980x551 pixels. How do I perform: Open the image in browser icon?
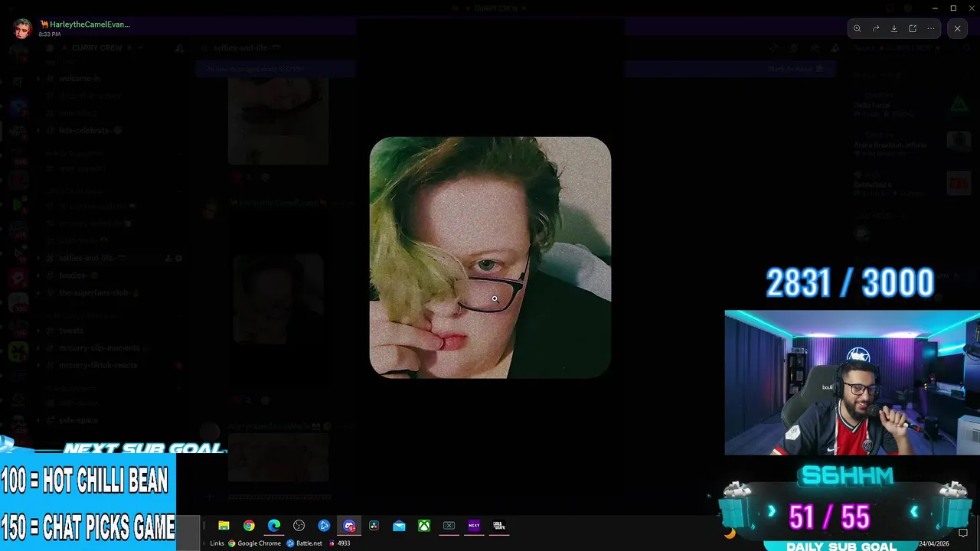click(913, 28)
